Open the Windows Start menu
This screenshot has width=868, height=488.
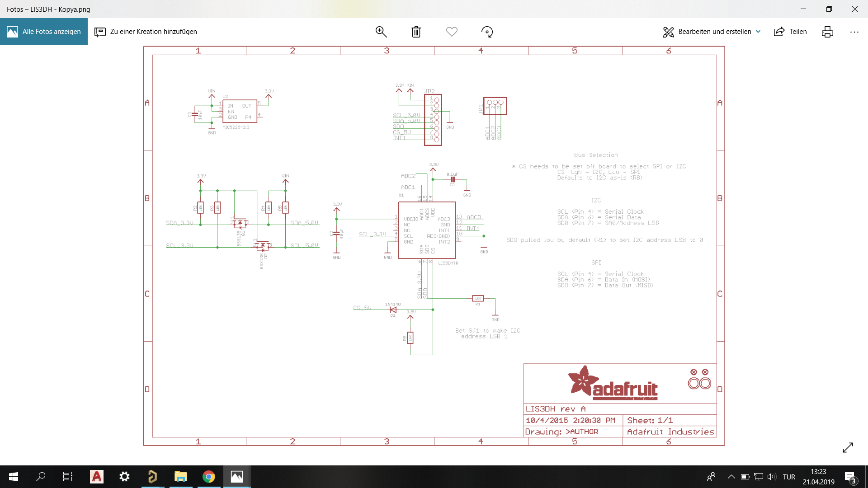(x=14, y=477)
